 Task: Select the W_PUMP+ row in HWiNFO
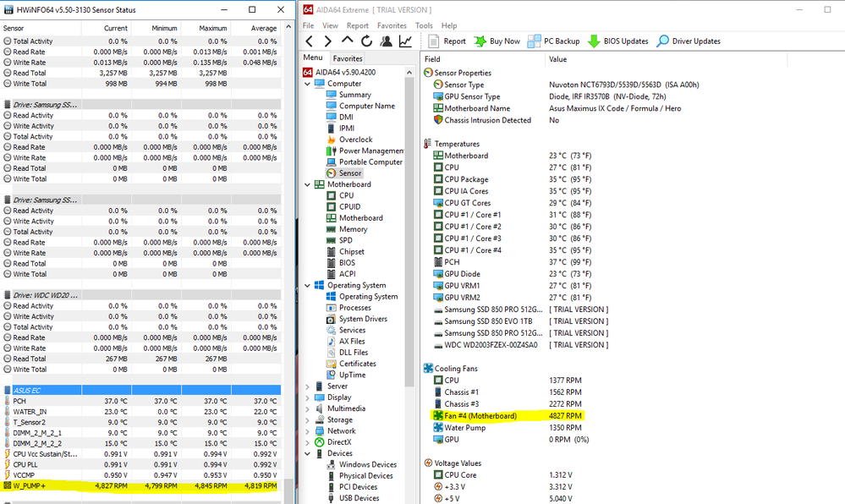click(140, 485)
